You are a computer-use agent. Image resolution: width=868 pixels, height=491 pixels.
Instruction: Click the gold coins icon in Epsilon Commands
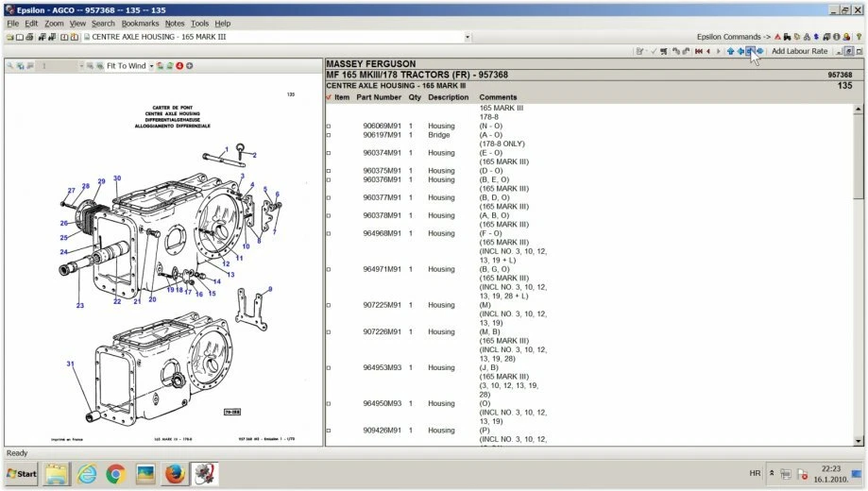pyautogui.click(x=796, y=37)
